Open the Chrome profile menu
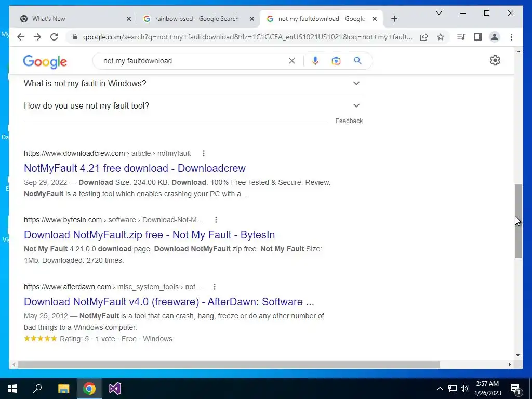532x399 pixels. pos(495,37)
